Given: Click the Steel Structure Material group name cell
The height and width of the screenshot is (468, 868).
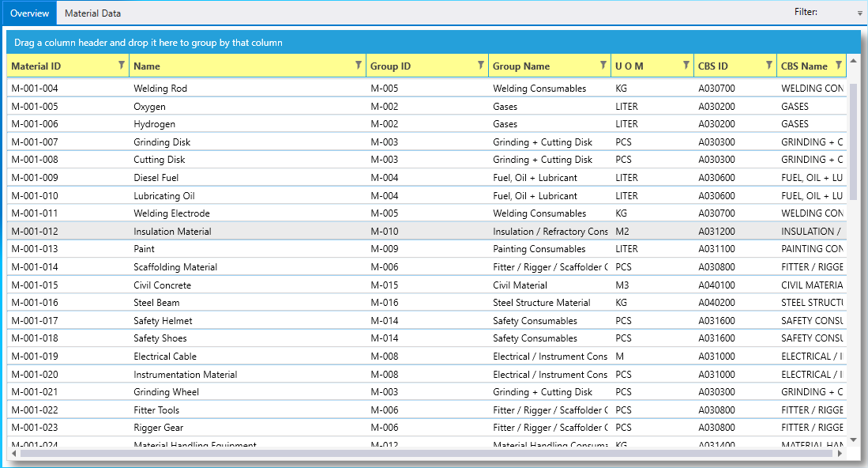Looking at the screenshot, I should (x=550, y=303).
